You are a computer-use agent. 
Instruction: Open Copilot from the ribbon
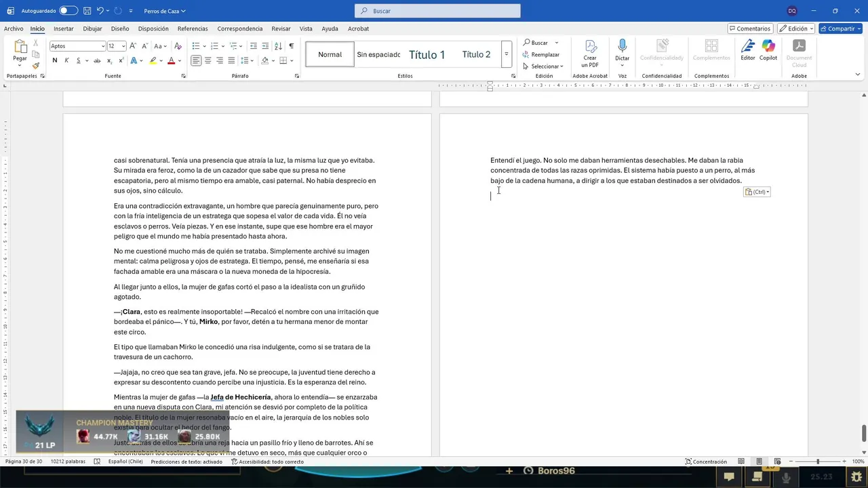(x=768, y=50)
